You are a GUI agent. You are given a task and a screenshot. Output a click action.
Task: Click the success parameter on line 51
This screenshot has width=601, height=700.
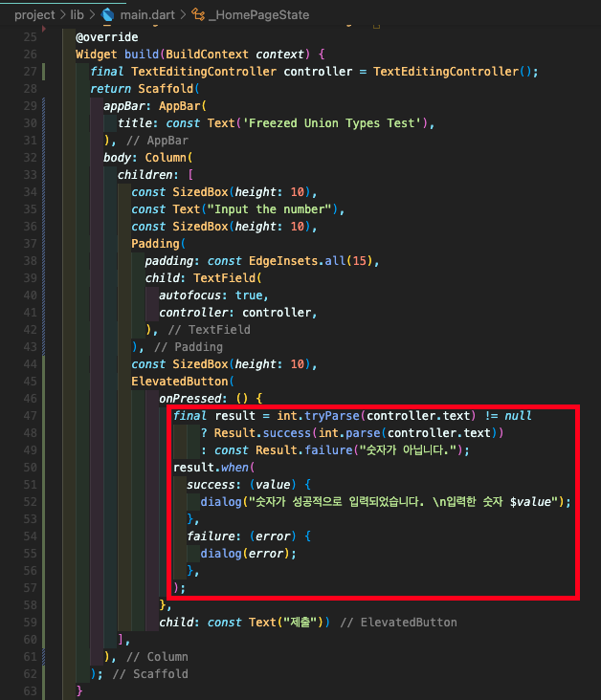[x=211, y=485]
